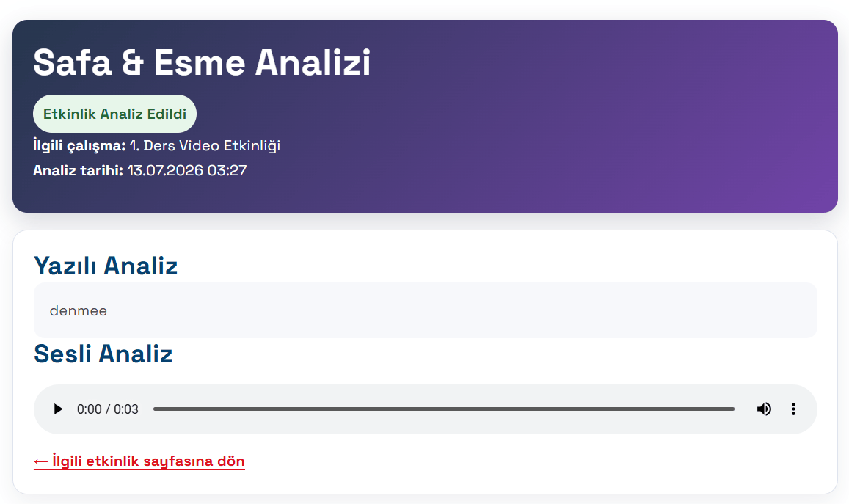This screenshot has height=504, width=849.
Task: Click the Sesli Analiz heading
Action: tap(103, 354)
